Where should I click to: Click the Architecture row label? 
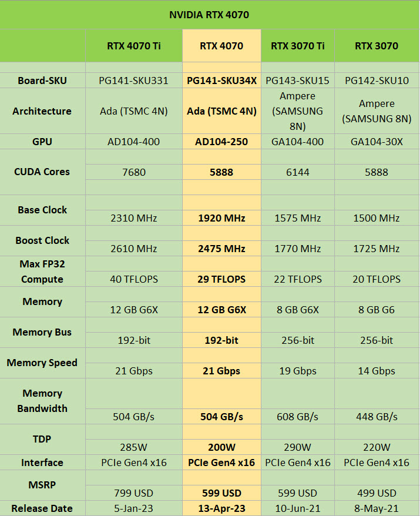42,111
